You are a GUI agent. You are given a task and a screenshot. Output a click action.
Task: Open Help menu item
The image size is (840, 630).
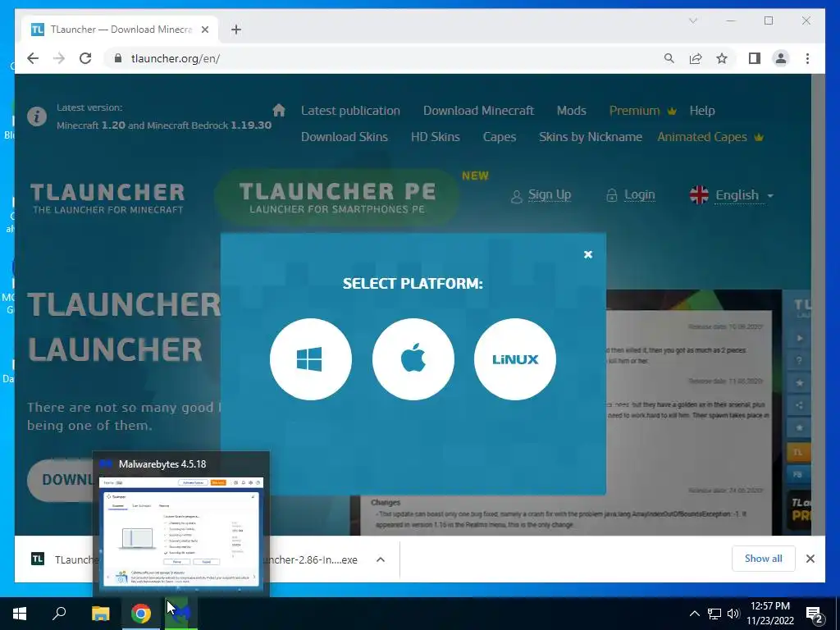[702, 111]
